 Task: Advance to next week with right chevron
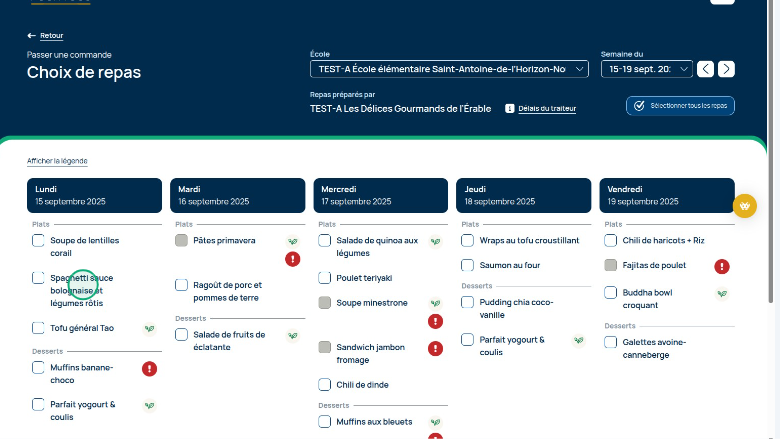click(x=727, y=69)
